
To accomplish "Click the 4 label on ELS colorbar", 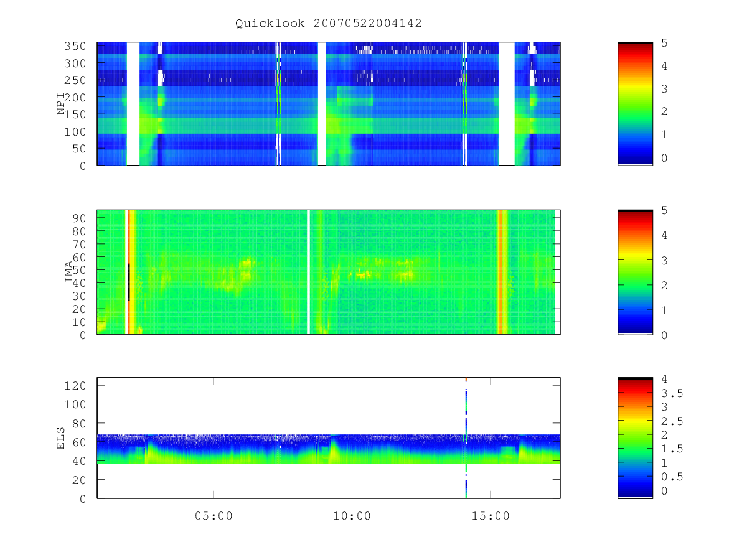I will [x=664, y=378].
